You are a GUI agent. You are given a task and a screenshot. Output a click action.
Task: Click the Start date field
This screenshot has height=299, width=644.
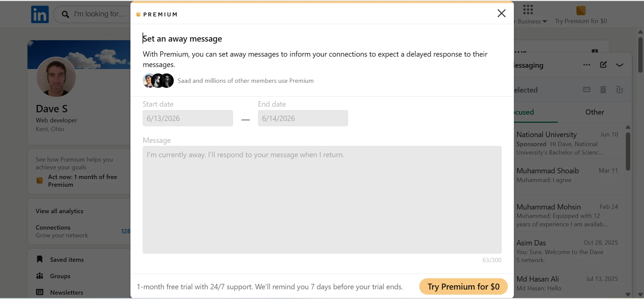pos(188,118)
